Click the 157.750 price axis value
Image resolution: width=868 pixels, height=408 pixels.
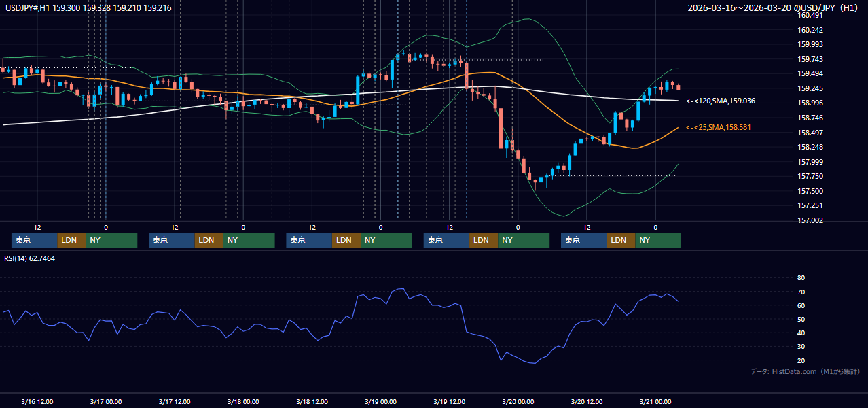coord(810,176)
